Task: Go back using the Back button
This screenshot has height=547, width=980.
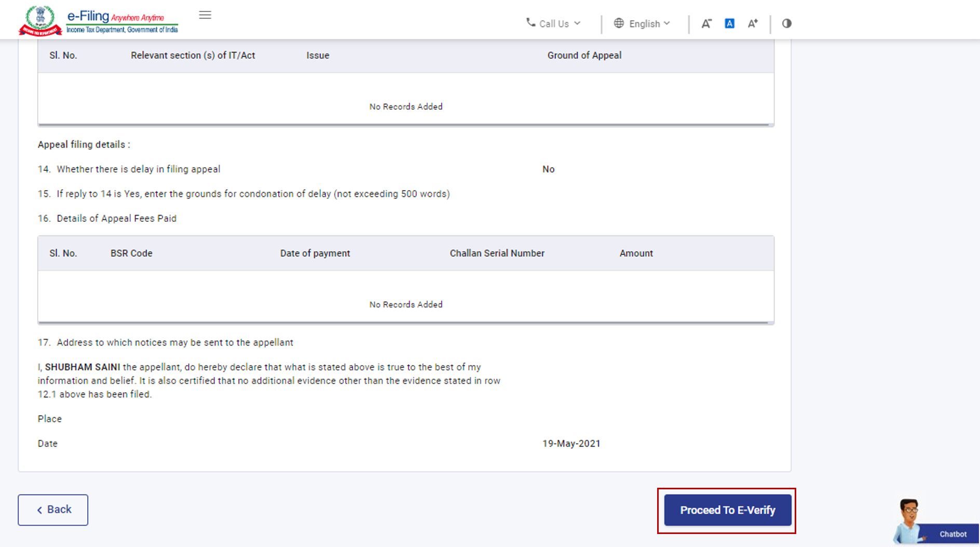Action: pyautogui.click(x=52, y=510)
